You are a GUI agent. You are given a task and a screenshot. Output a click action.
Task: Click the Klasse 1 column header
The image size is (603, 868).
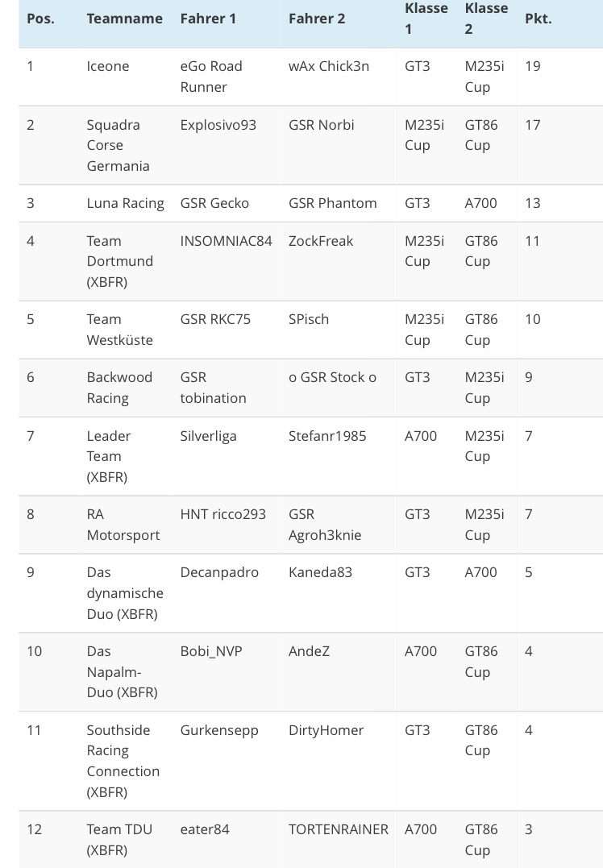coord(426,18)
